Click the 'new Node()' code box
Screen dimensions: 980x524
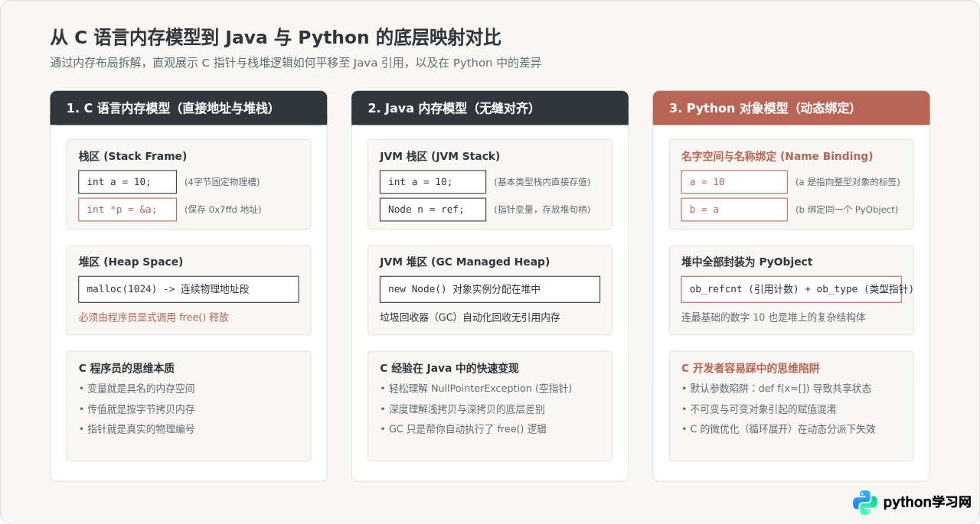point(490,289)
